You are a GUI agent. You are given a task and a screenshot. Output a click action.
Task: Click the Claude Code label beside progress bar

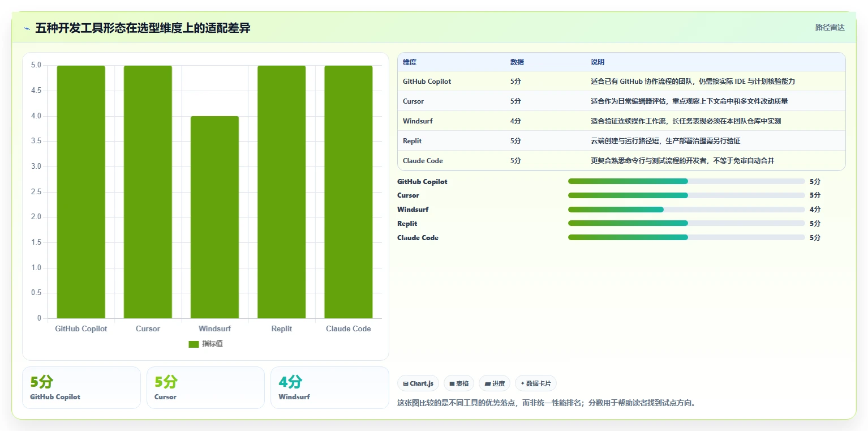click(418, 238)
